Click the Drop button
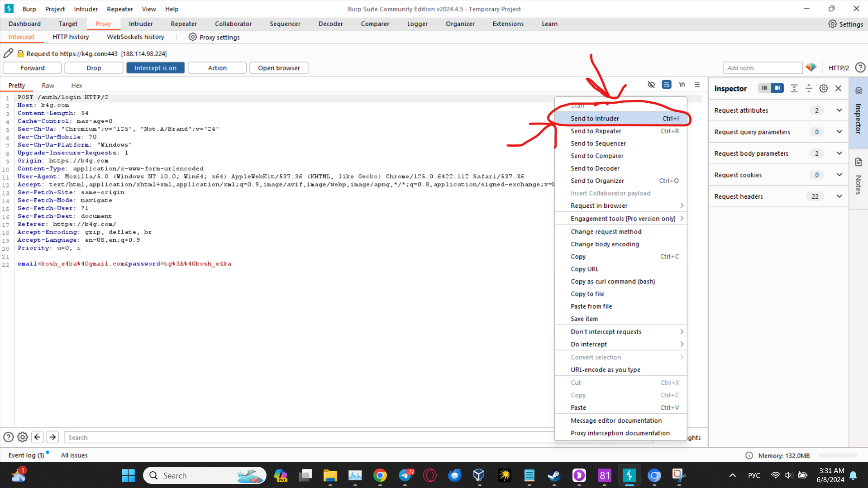The width and height of the screenshot is (868, 488). coord(94,68)
